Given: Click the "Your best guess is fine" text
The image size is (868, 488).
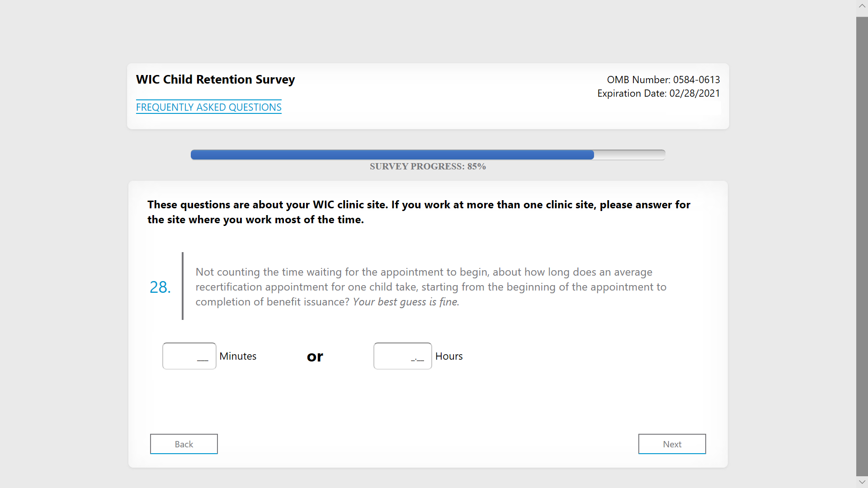Looking at the screenshot, I should click(406, 302).
